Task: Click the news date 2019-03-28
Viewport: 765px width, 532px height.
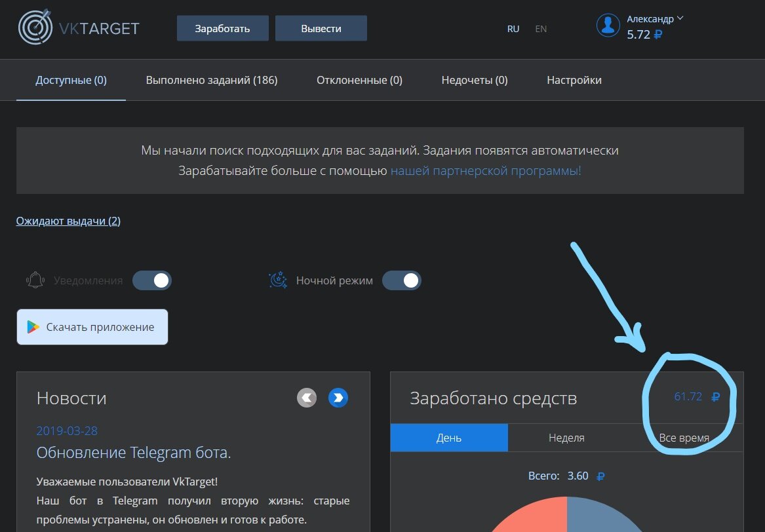Action: (x=67, y=431)
